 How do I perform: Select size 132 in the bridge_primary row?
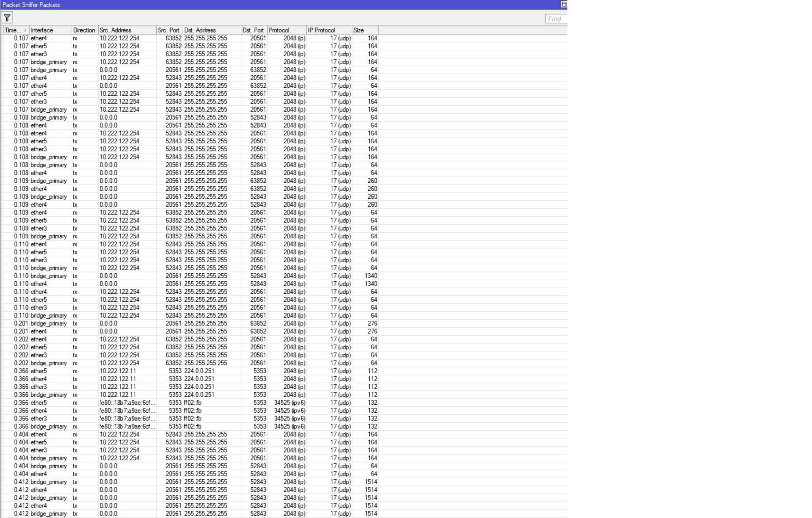click(372, 426)
